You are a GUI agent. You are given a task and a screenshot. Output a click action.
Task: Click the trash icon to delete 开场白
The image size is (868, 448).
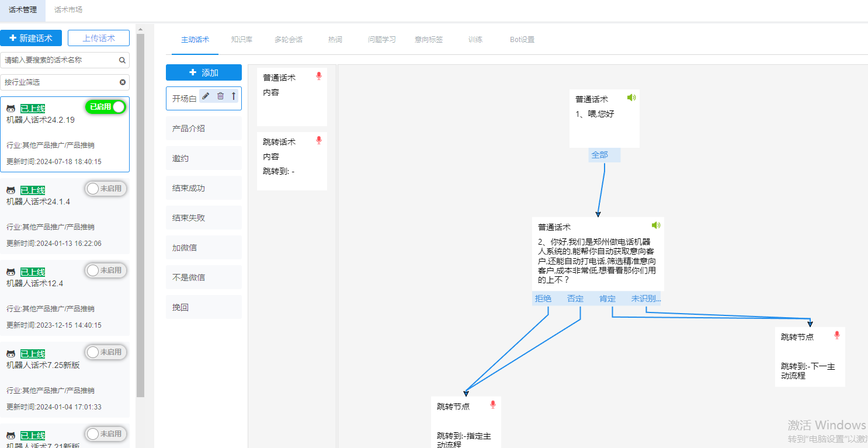coord(220,96)
